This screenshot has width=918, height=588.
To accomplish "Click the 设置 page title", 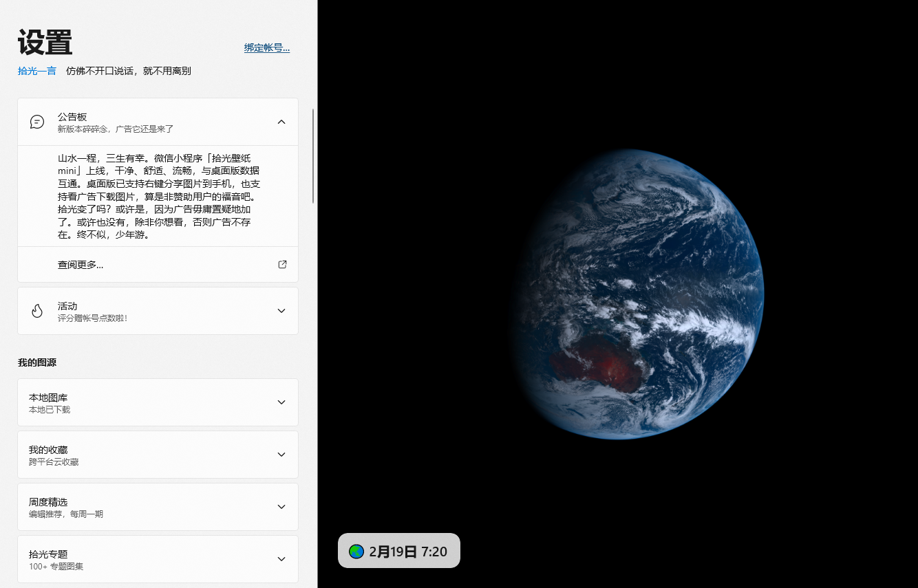I will click(x=45, y=43).
